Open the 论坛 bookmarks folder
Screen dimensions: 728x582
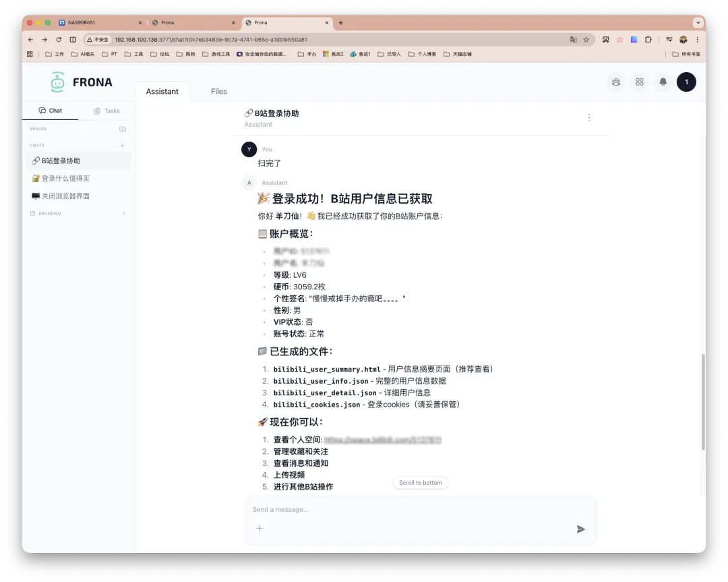160,55
